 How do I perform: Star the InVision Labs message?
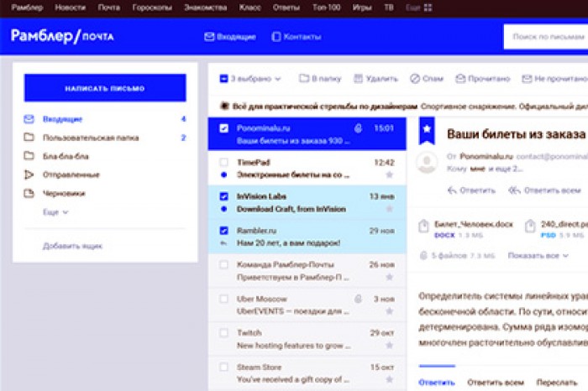pos(390,209)
